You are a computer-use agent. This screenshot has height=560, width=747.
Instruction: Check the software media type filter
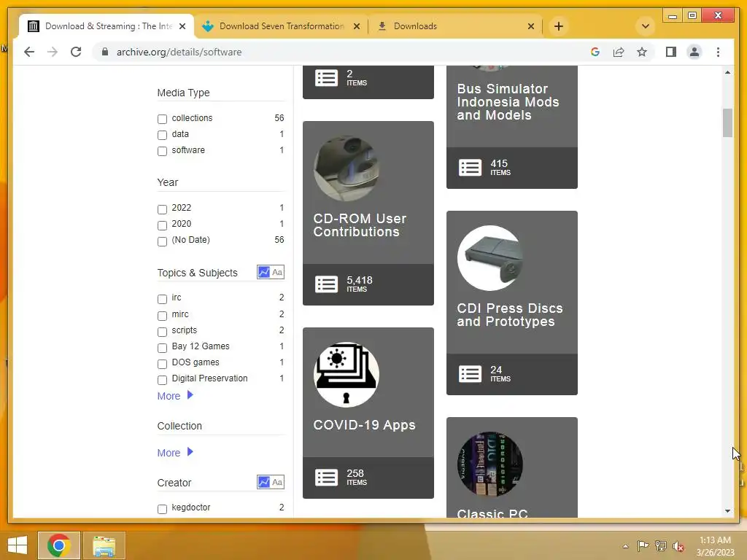(162, 151)
